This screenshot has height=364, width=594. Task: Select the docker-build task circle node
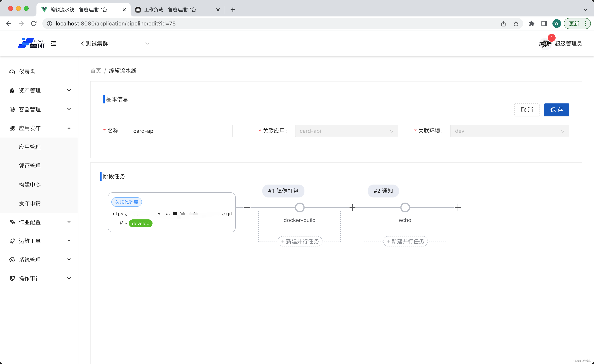(x=300, y=207)
